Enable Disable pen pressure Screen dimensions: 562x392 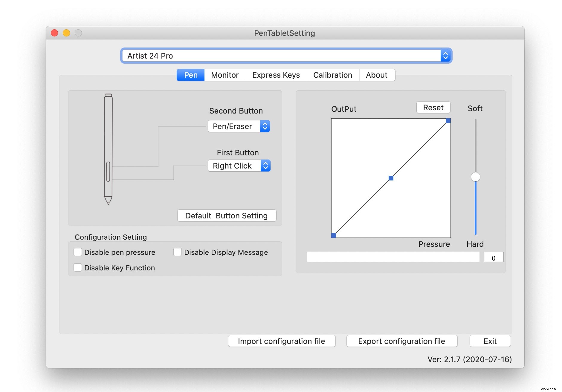pos(78,252)
